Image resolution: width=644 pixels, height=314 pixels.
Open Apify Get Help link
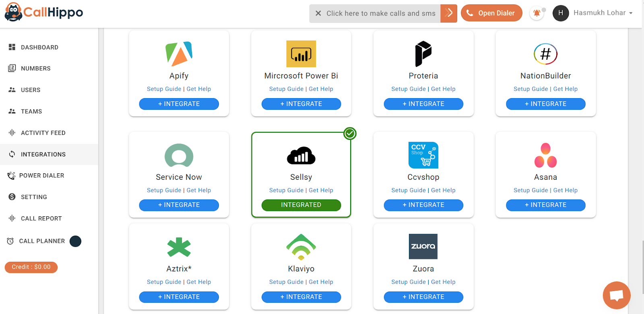point(199,89)
